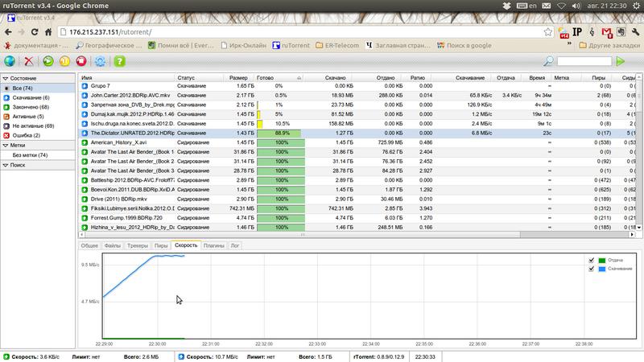Switch to the Пиры tab
The height and width of the screenshot is (362, 644).
[161, 245]
